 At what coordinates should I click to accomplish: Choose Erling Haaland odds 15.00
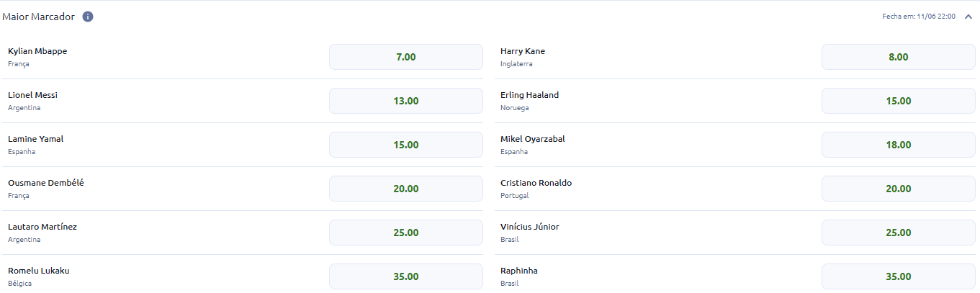point(899,101)
